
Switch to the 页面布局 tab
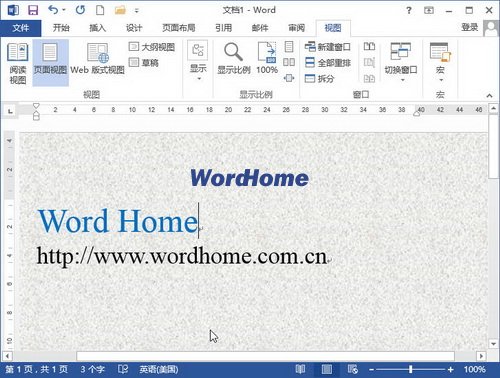coord(179,28)
